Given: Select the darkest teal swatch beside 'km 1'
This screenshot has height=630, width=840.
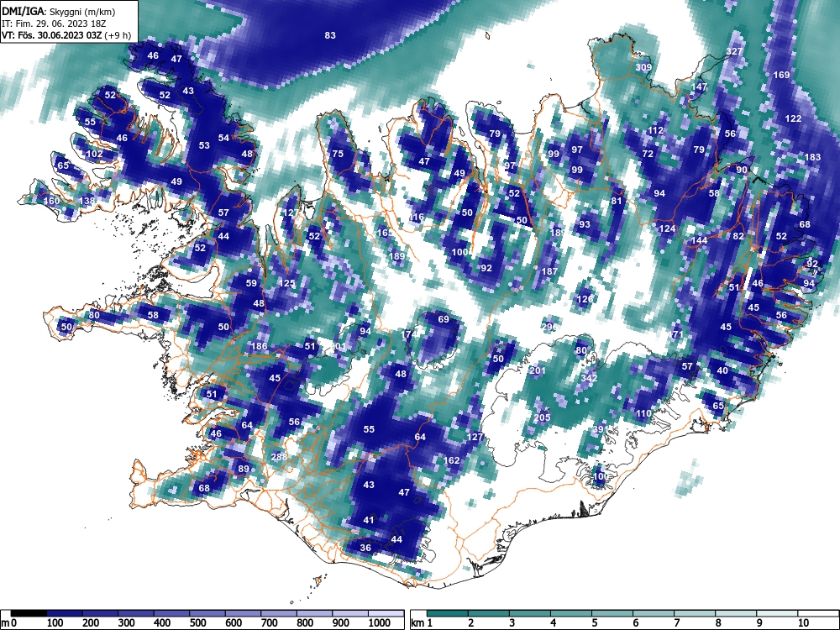Looking at the screenshot, I should point(448,613).
